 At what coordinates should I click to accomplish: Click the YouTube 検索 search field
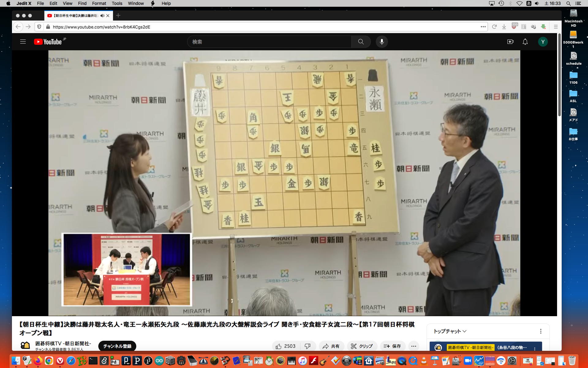269,42
